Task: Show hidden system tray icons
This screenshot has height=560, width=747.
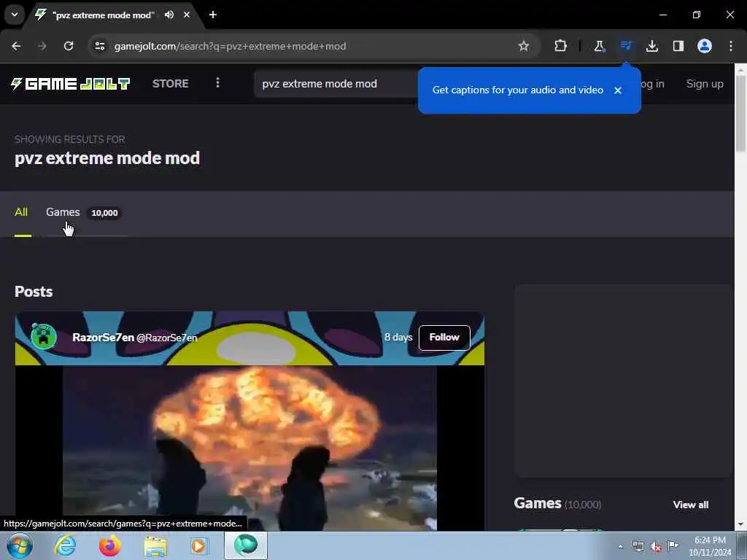Action: (620, 547)
